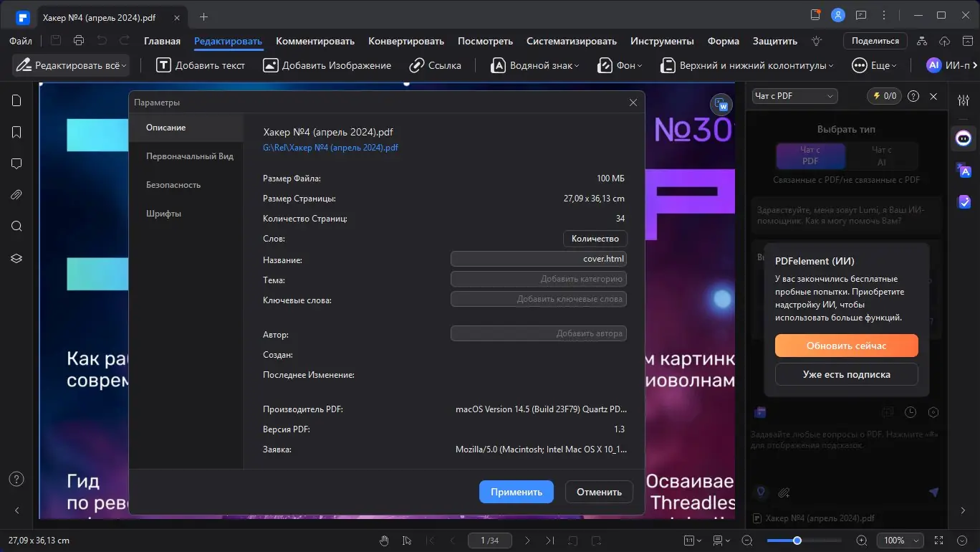Image resolution: width=980 pixels, height=552 pixels.
Task: Open the 'Еще' more options dropdown
Action: [x=874, y=65]
